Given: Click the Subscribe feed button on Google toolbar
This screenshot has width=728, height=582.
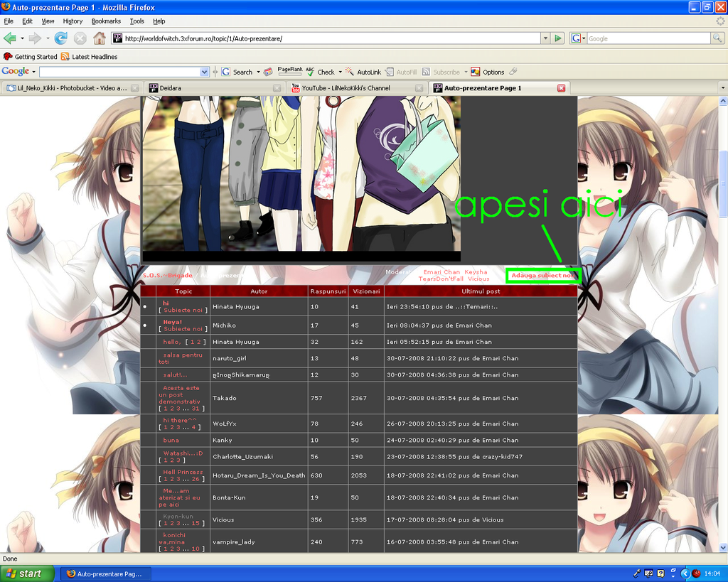Looking at the screenshot, I should click(x=441, y=72).
